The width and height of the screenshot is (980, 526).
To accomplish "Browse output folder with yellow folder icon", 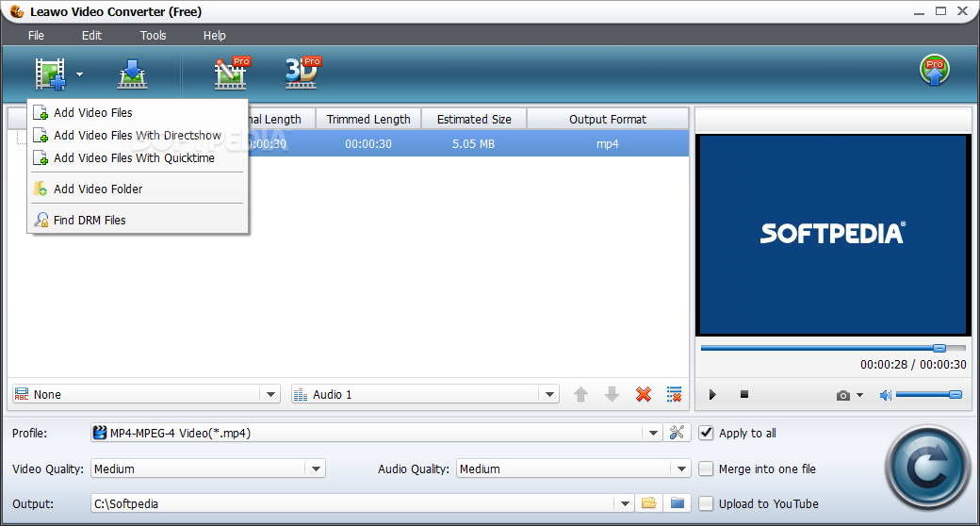I will pyautogui.click(x=648, y=502).
